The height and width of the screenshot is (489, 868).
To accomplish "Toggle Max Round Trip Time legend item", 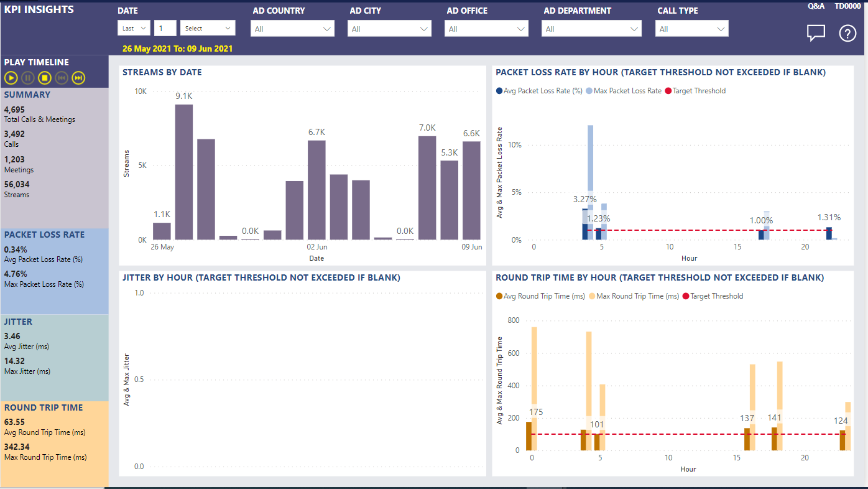I will [x=634, y=296].
